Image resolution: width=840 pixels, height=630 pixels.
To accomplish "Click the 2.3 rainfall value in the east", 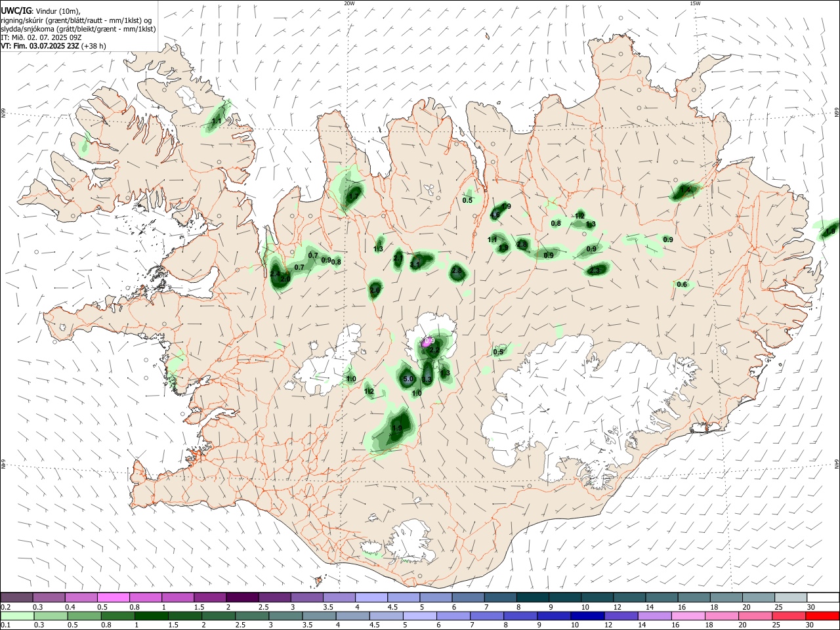I will tap(595, 270).
